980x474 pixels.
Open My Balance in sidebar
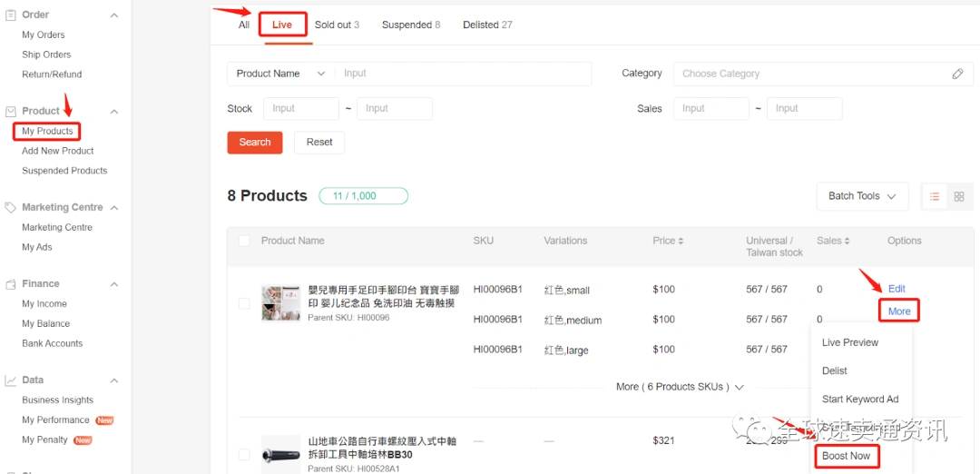pos(45,324)
